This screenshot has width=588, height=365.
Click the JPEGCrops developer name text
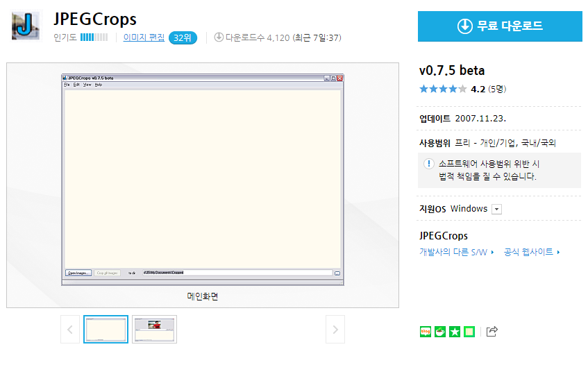[444, 236]
